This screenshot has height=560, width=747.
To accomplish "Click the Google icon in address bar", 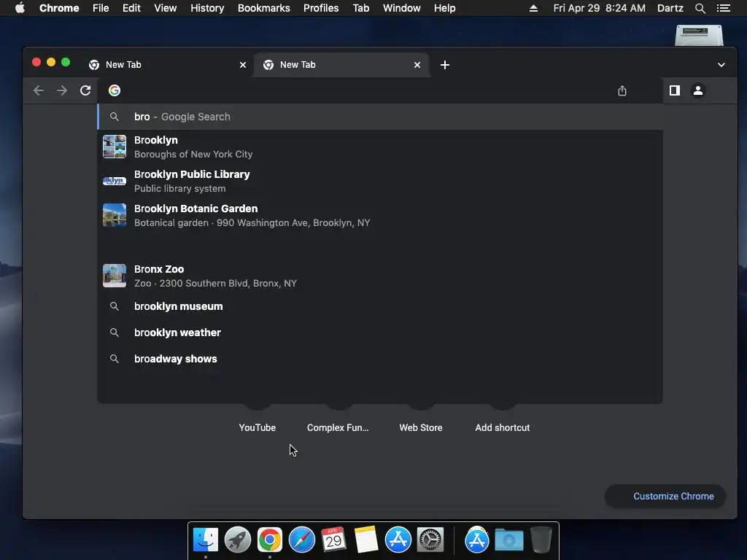I will click(115, 90).
